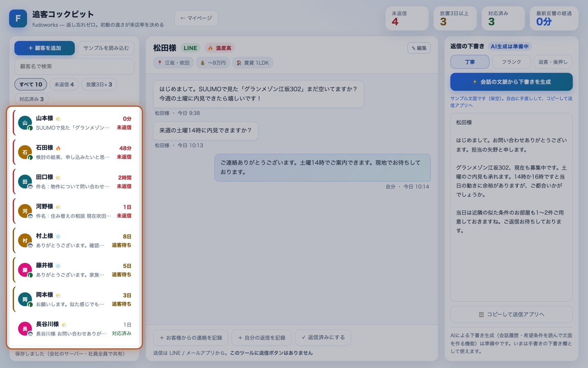Filter list by 対応済み 3
Viewport: 588px width, 368px height.
[31, 99]
